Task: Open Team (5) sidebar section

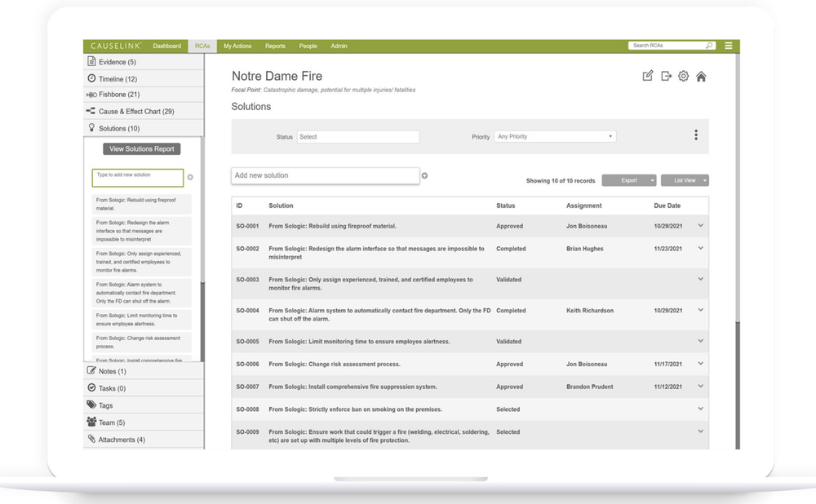Action: pos(144,422)
